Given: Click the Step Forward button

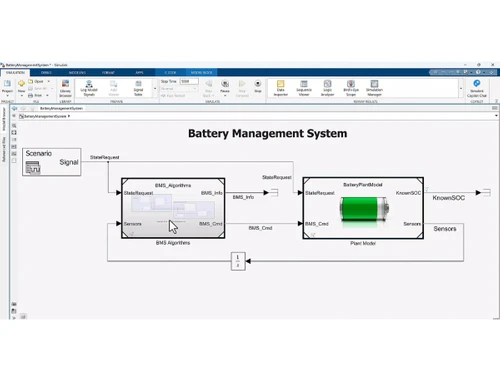Looking at the screenshot, I should coord(242,88).
